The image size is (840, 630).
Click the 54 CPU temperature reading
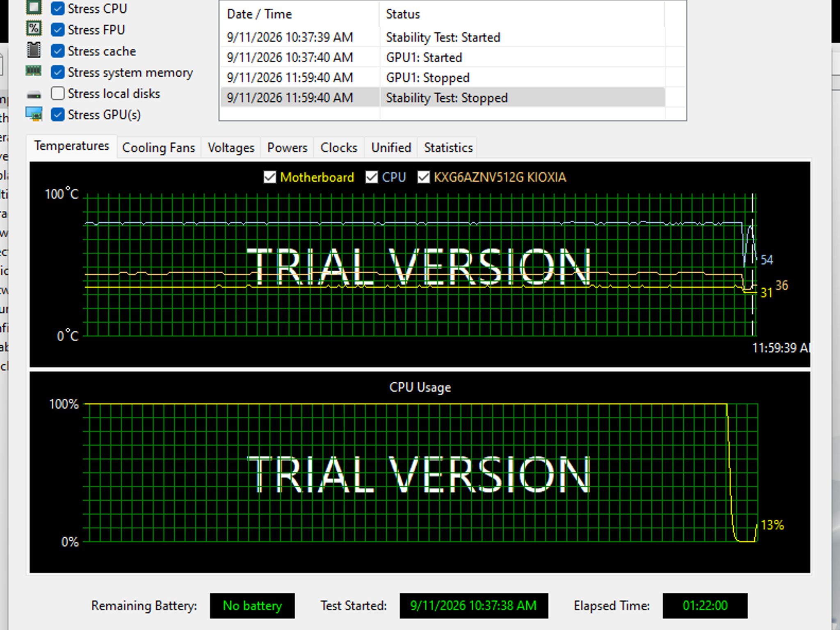tap(767, 260)
